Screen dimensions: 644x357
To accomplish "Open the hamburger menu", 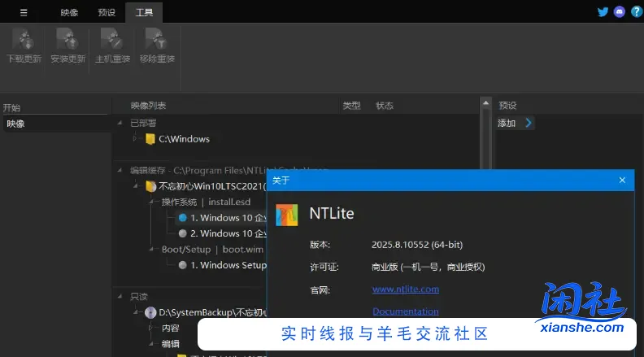I will click(24, 13).
